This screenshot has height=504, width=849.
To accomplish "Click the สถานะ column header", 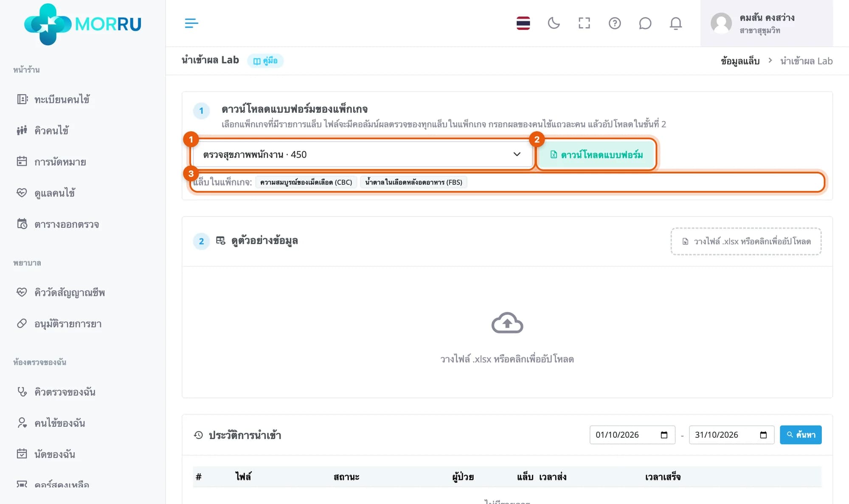I will [346, 477].
